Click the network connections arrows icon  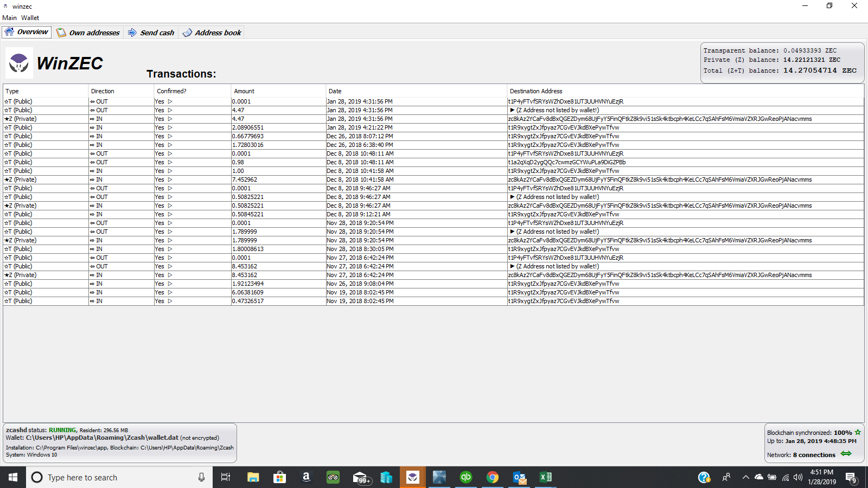point(846,454)
